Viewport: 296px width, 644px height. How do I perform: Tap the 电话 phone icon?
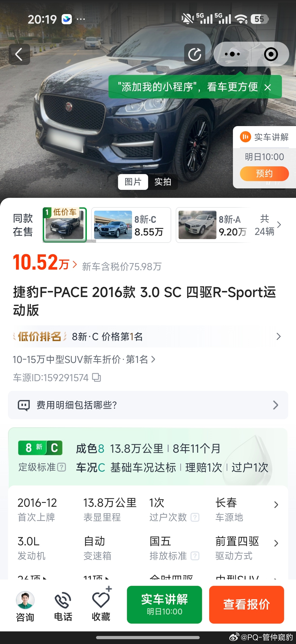tap(63, 600)
